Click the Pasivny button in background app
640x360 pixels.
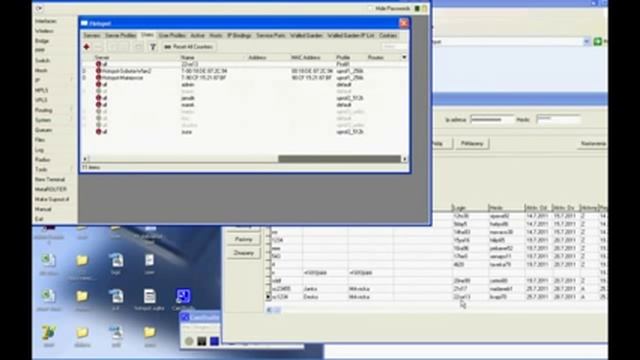tap(244, 240)
